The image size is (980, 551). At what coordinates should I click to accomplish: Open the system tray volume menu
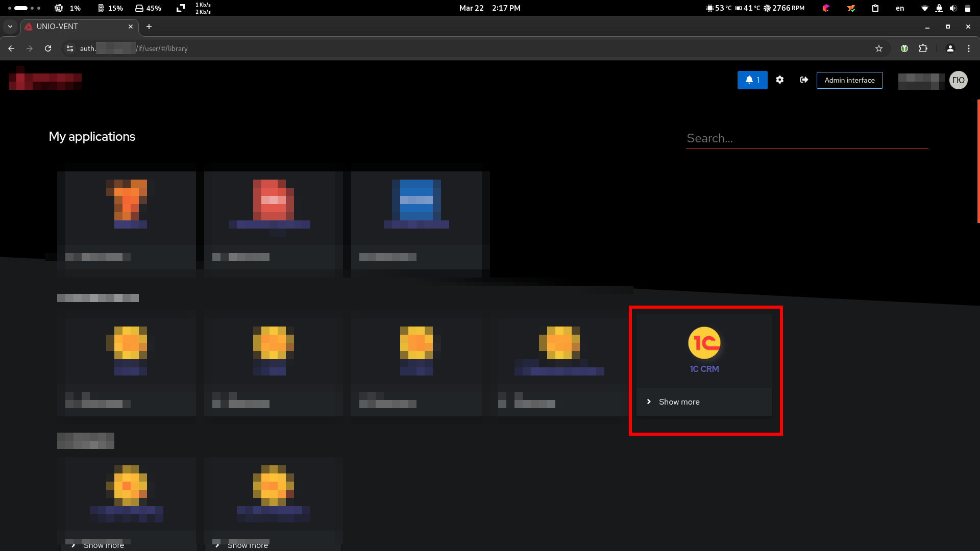952,8
